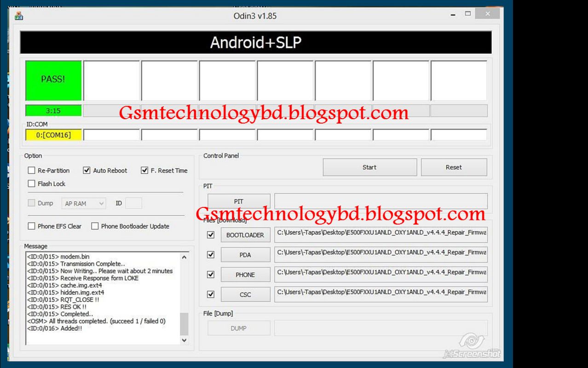This screenshot has height=368, width=588.
Task: Click the PHONE file path field
Action: click(381, 274)
